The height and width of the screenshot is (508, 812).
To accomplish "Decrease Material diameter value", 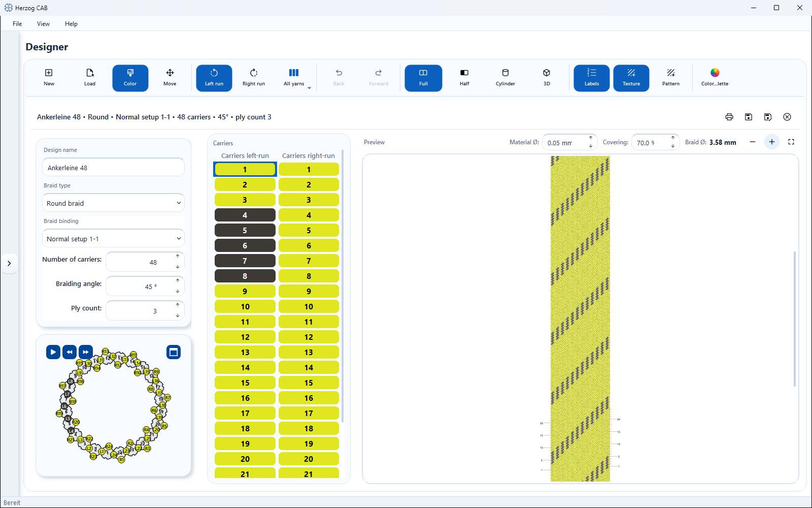I will tap(591, 146).
